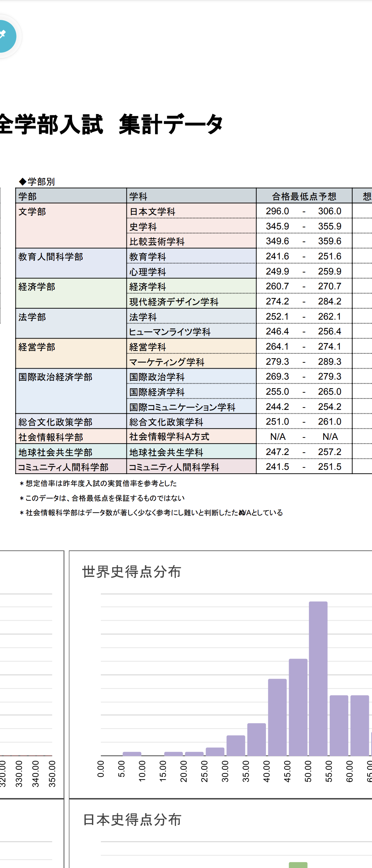Select the 国際コミュニケーション学科 cell
Image resolution: width=372 pixels, height=868 pixels.
pyautogui.click(x=191, y=407)
